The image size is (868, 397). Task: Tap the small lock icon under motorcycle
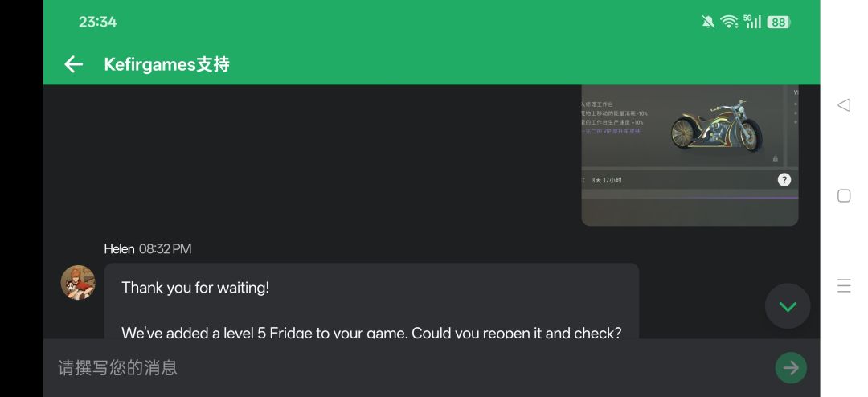point(775,159)
